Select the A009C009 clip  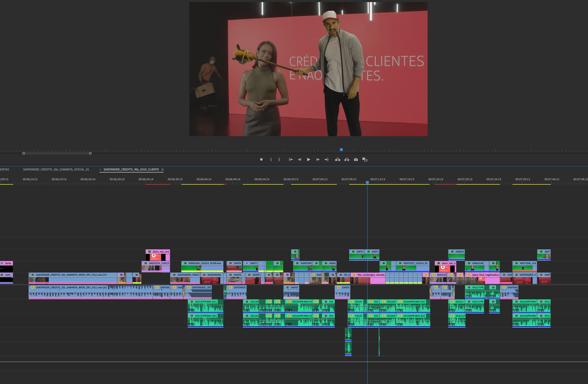303,267
